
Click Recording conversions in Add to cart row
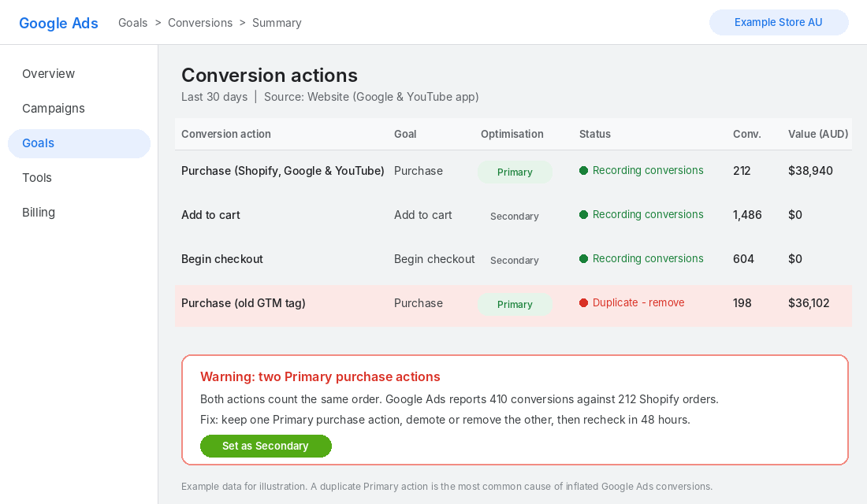[x=648, y=214]
